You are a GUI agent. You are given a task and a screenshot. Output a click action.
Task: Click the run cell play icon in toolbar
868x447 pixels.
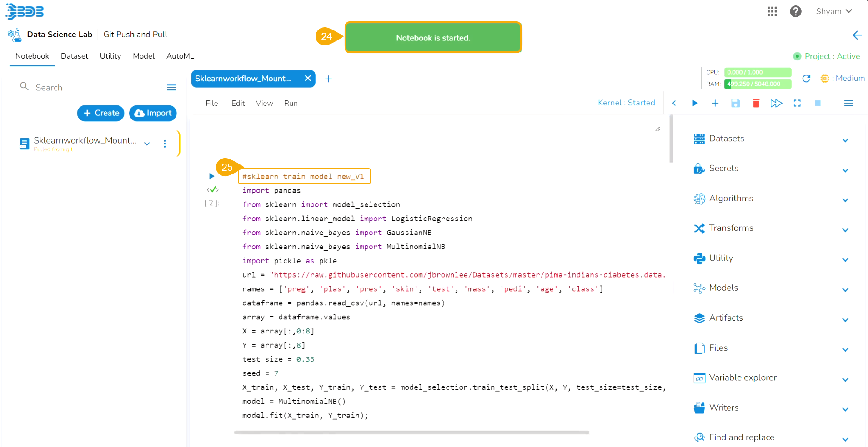pyautogui.click(x=695, y=103)
